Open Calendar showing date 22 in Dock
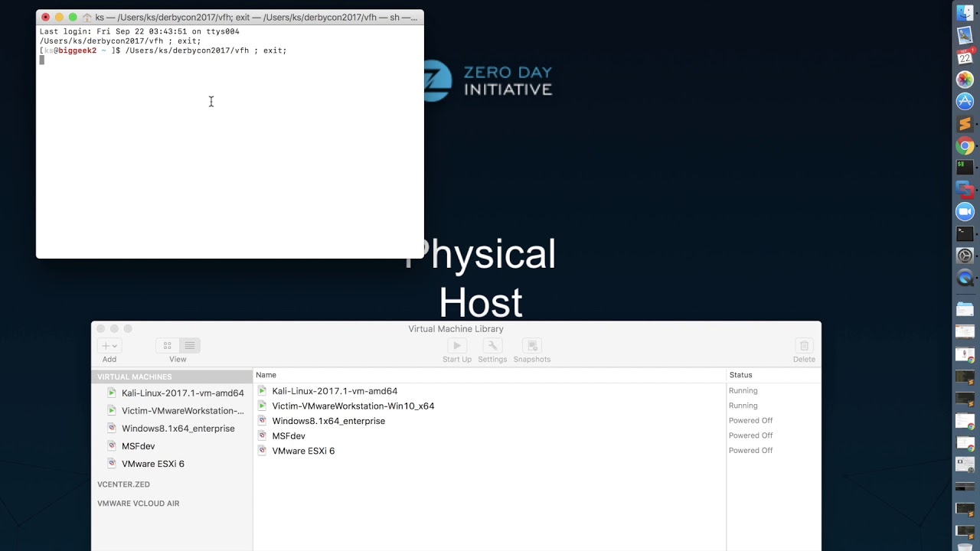The width and height of the screenshot is (980, 551). pyautogui.click(x=965, y=57)
